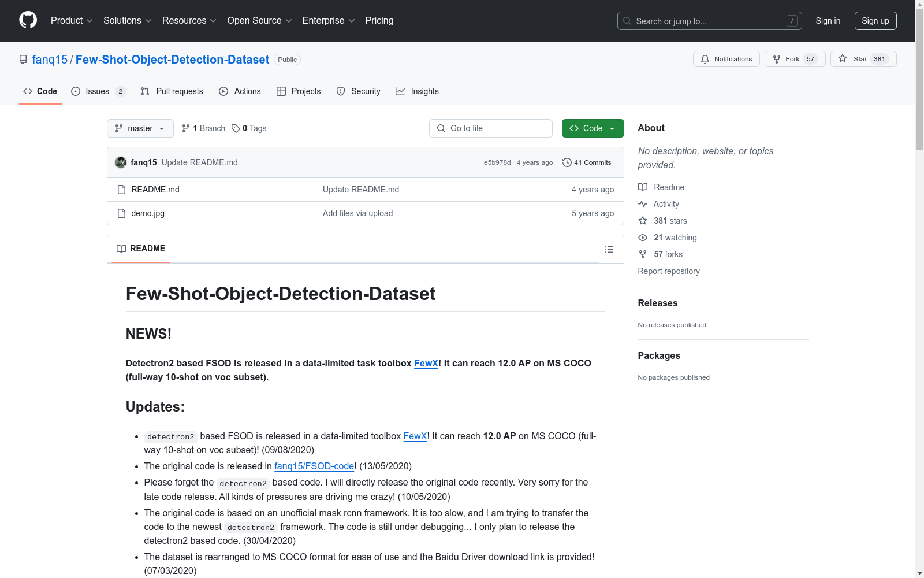
Task: Open the Projects tab
Action: coord(299,91)
